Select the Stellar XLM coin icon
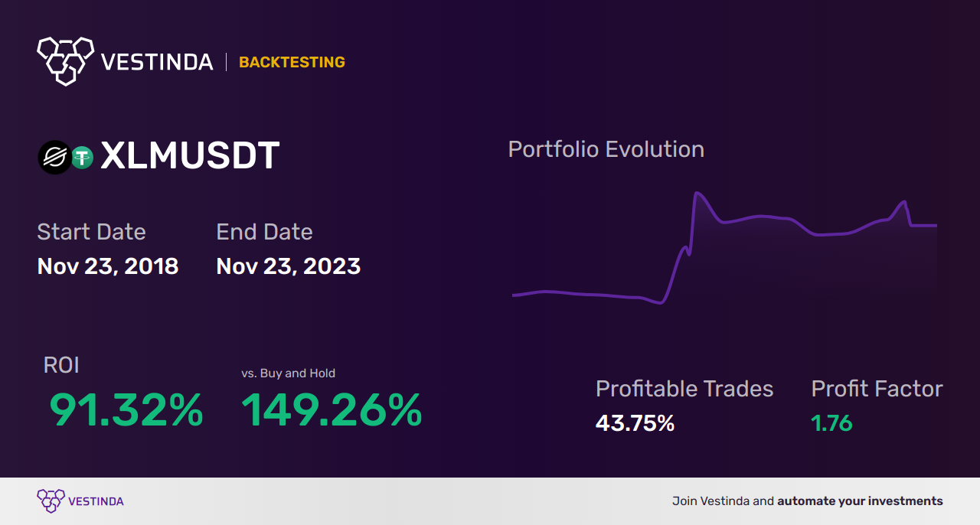Image resolution: width=980 pixels, height=525 pixels. pyautogui.click(x=54, y=158)
